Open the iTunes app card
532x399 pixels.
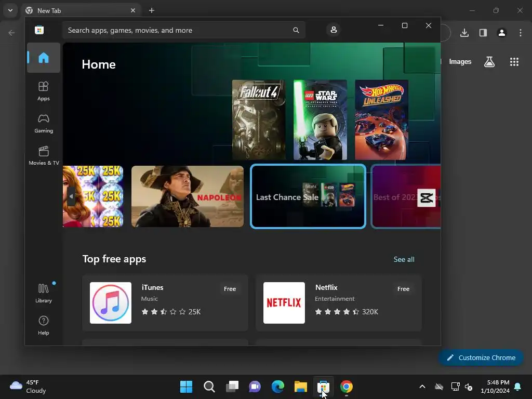click(x=165, y=303)
